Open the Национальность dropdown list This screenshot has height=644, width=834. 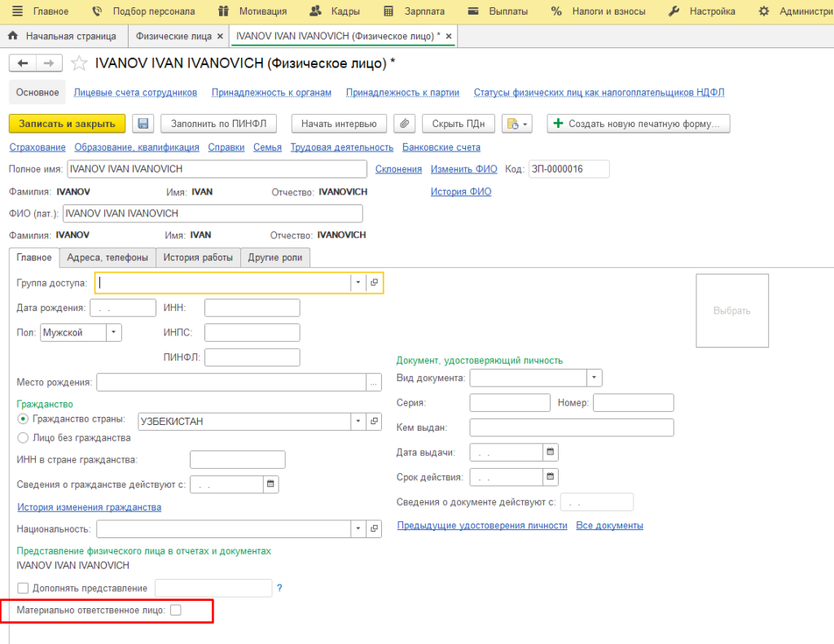click(358, 529)
